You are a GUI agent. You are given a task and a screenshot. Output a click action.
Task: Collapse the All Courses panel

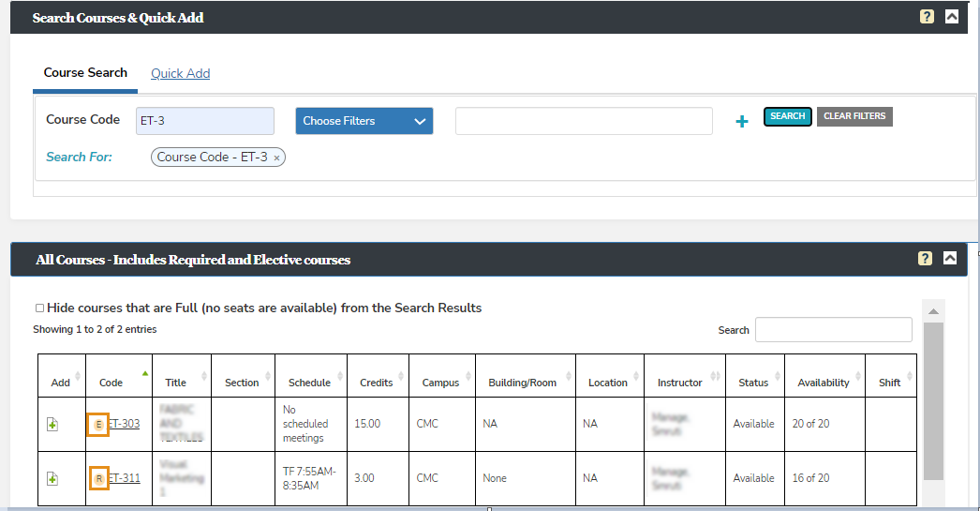click(951, 259)
